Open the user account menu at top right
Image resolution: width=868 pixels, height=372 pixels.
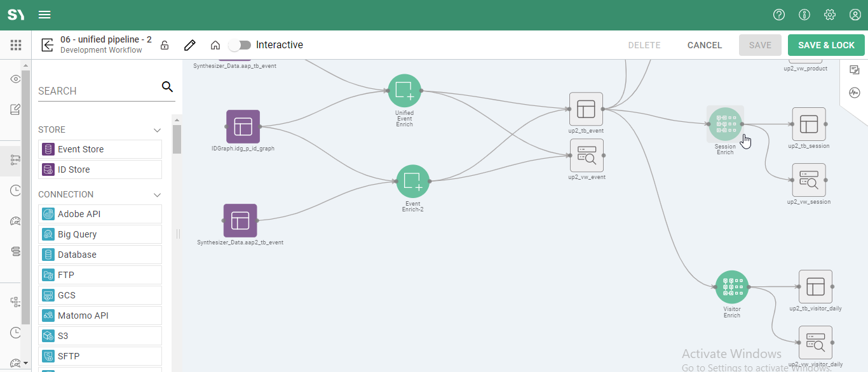(855, 14)
